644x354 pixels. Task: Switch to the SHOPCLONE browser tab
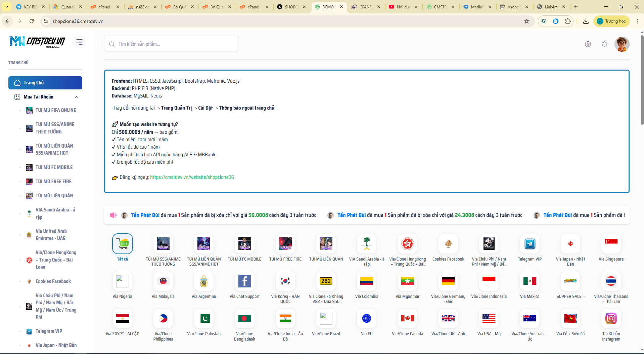291,7
